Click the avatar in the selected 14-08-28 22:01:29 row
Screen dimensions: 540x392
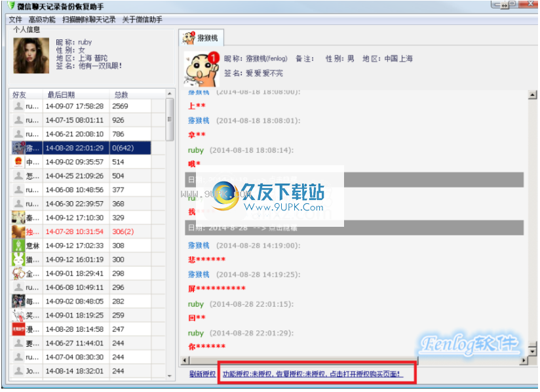pos(18,148)
